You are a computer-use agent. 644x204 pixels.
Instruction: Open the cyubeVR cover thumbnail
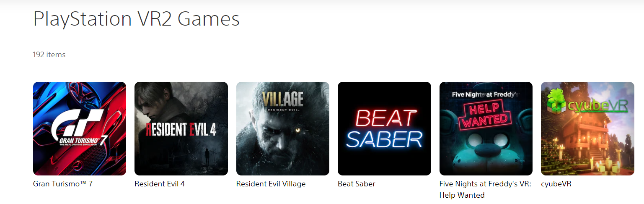pyautogui.click(x=587, y=128)
